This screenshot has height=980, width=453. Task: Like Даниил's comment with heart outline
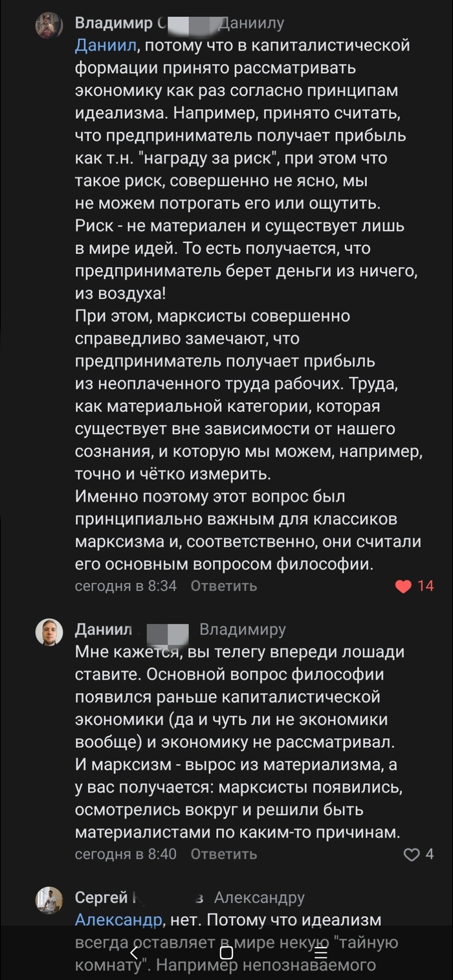[x=412, y=855]
